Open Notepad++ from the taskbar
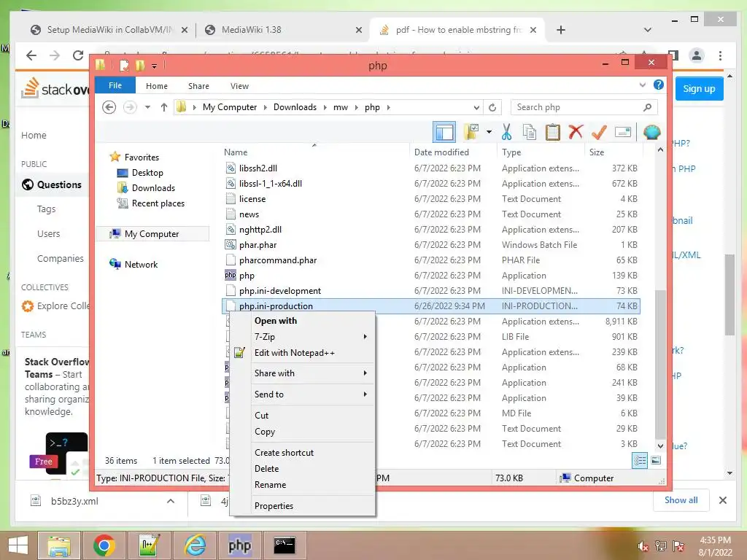The width and height of the screenshot is (747, 560). click(150, 545)
